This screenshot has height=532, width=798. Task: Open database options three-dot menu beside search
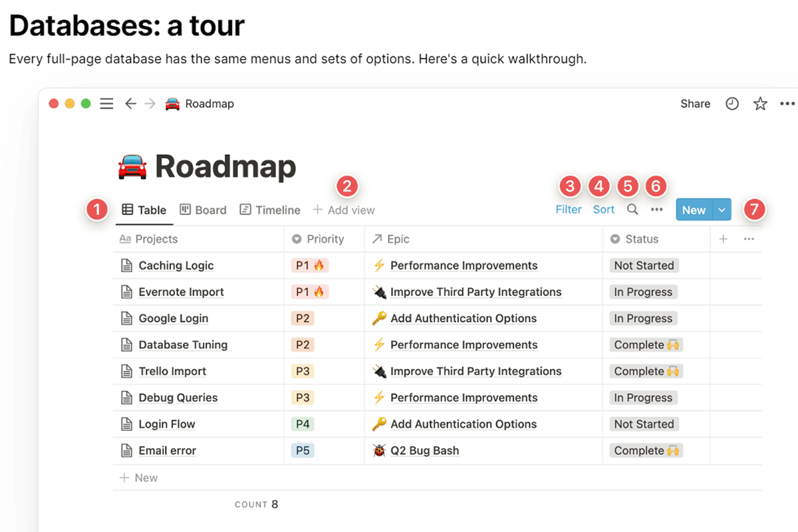click(657, 209)
